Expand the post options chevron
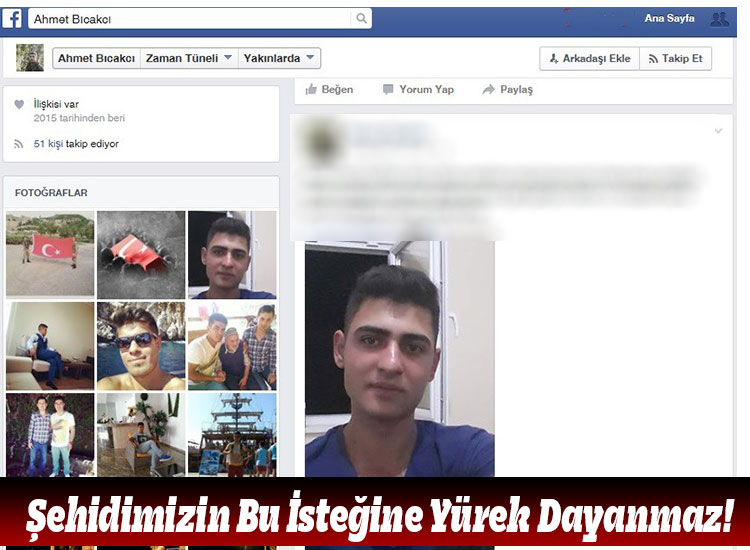The image size is (750, 550). (x=717, y=131)
